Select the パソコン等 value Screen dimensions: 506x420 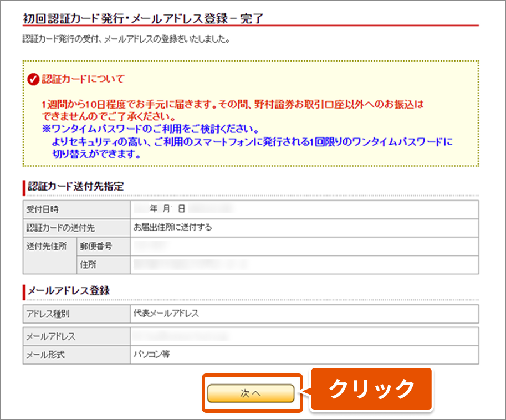[x=151, y=354]
